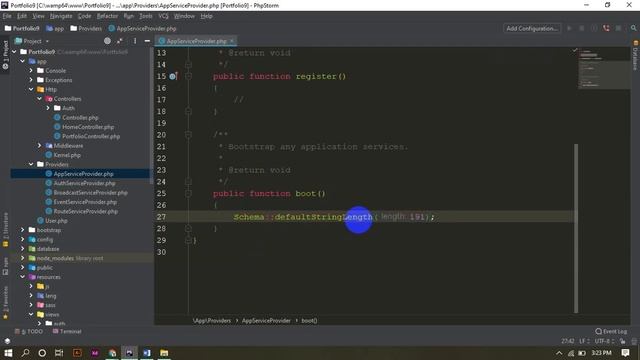This screenshot has width=640, height=360.
Task: Open Adobe Illustrator from taskbar
Action: pos(77,353)
